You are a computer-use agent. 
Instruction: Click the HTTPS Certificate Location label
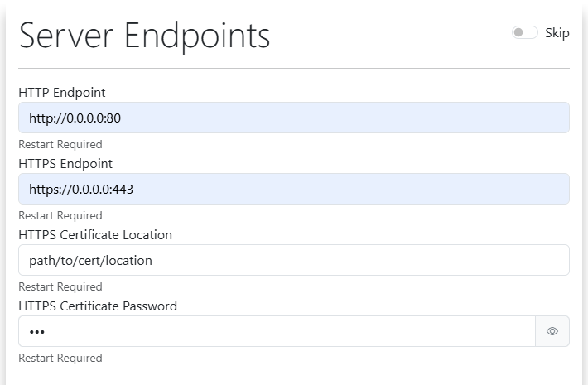tap(95, 235)
